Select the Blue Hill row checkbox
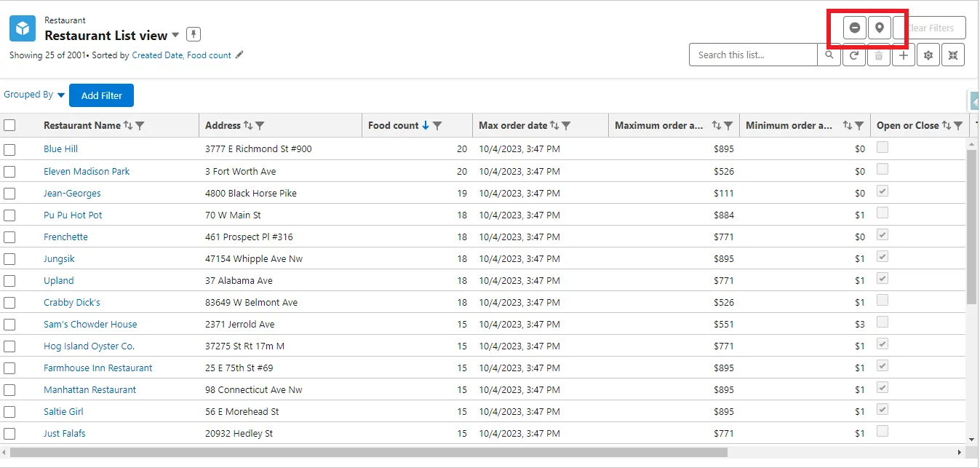The width and height of the screenshot is (980, 468). click(x=9, y=149)
